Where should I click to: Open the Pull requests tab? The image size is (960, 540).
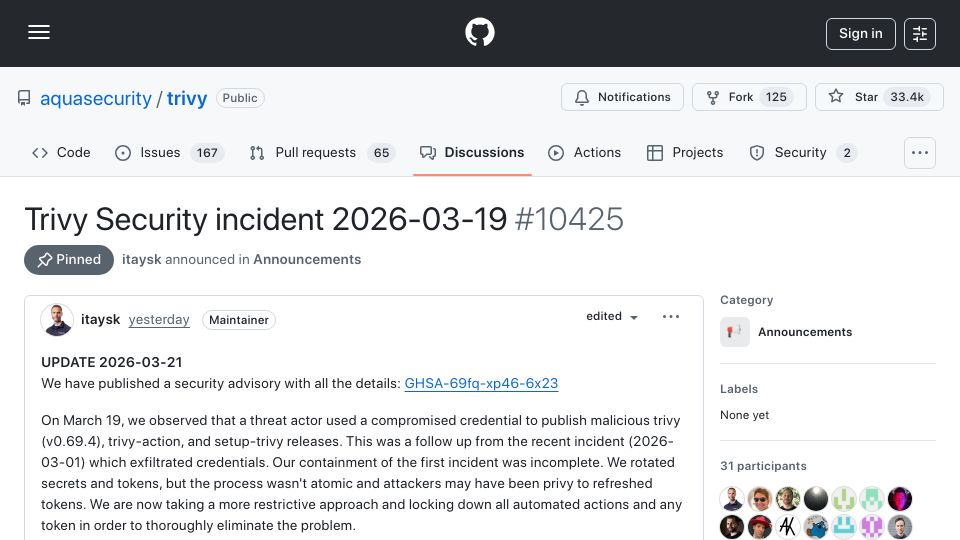click(x=322, y=152)
